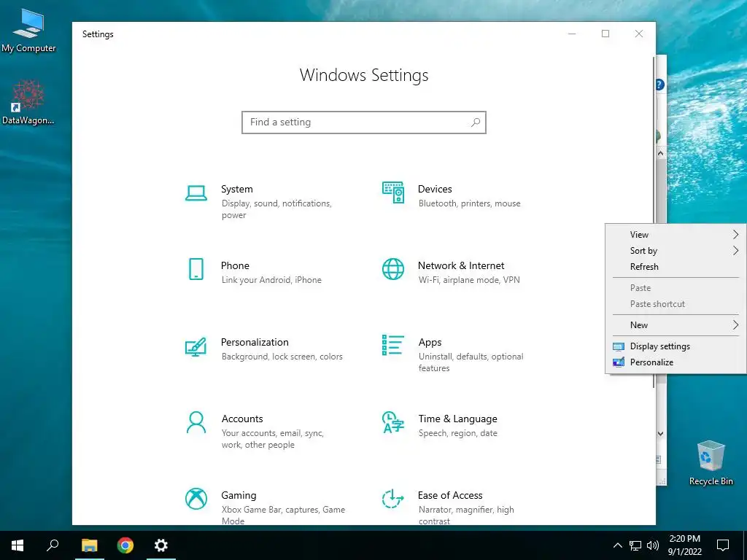Expand the Sort by submenu arrow

[x=735, y=251]
